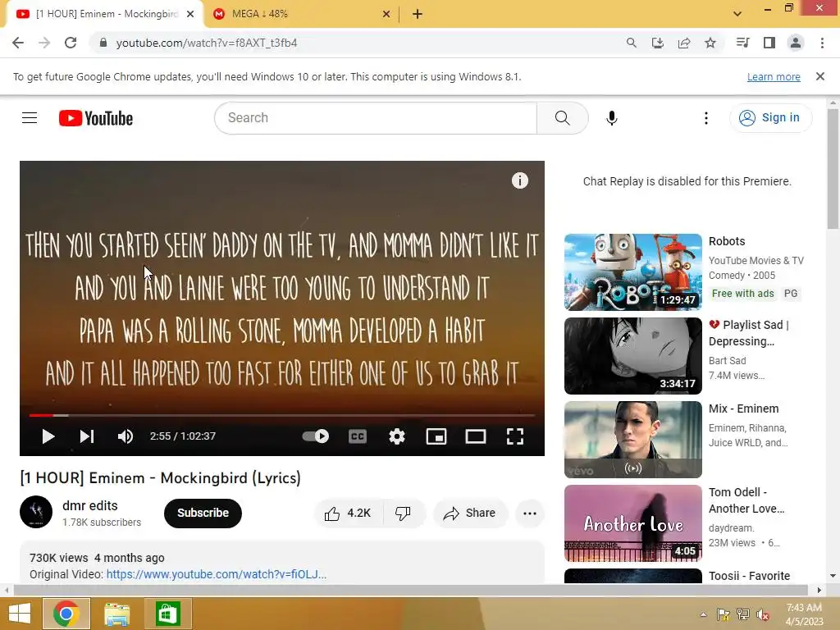The image size is (840, 630).
Task: Skip to next video with Next button
Action: [87, 436]
